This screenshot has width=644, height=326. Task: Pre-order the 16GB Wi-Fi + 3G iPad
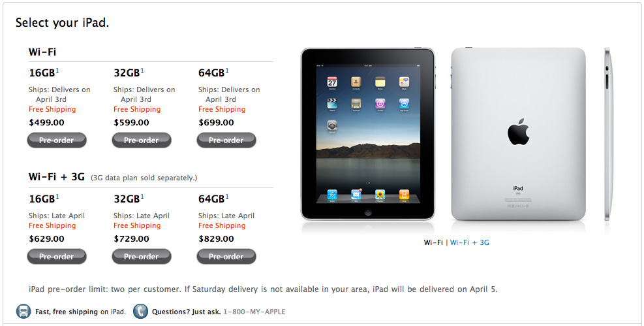point(57,257)
